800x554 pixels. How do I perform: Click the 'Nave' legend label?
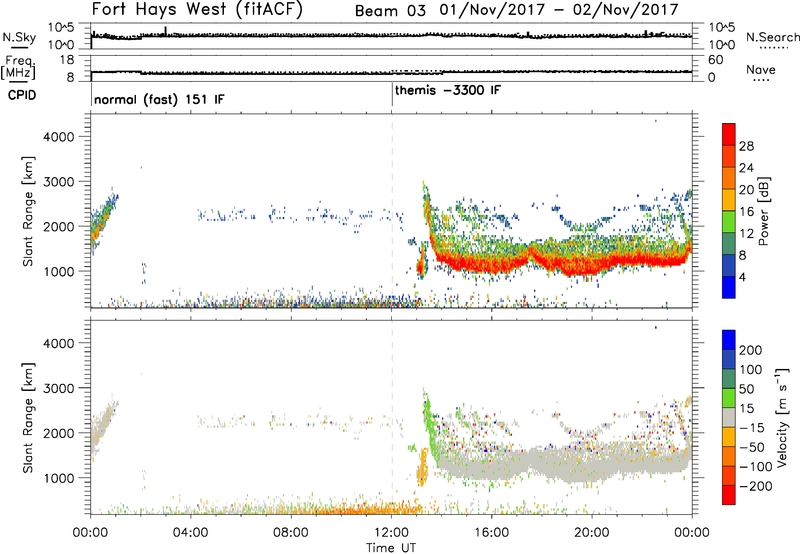[x=761, y=69]
